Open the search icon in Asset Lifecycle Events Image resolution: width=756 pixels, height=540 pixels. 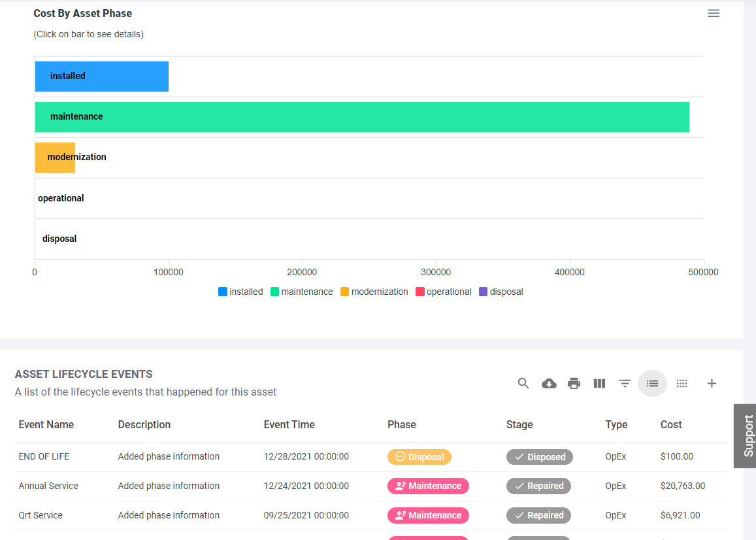[x=523, y=384]
